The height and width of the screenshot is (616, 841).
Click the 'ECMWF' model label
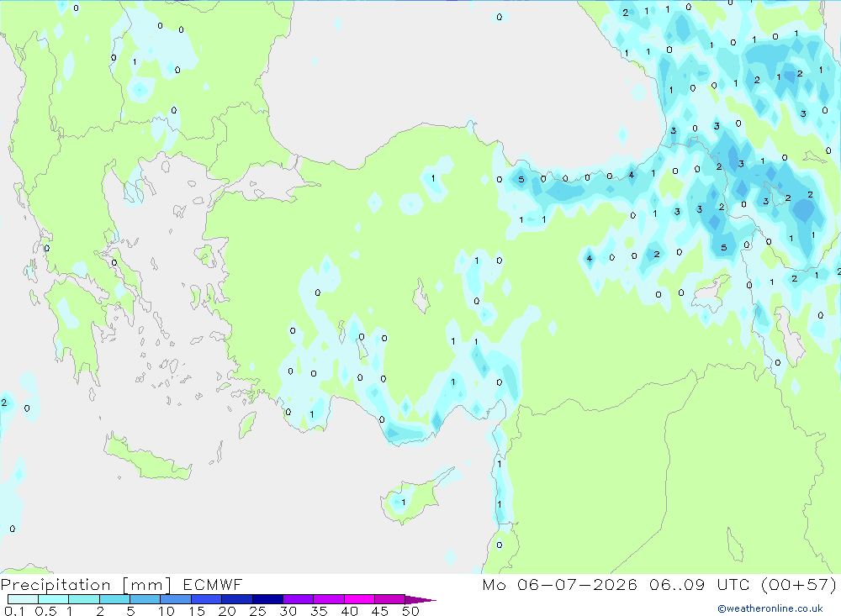213,584
